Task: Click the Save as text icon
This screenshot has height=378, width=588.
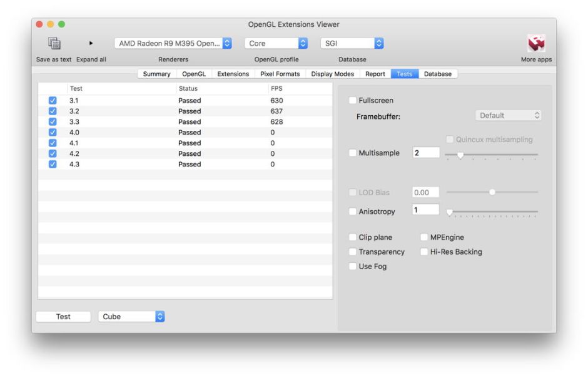Action: click(54, 44)
